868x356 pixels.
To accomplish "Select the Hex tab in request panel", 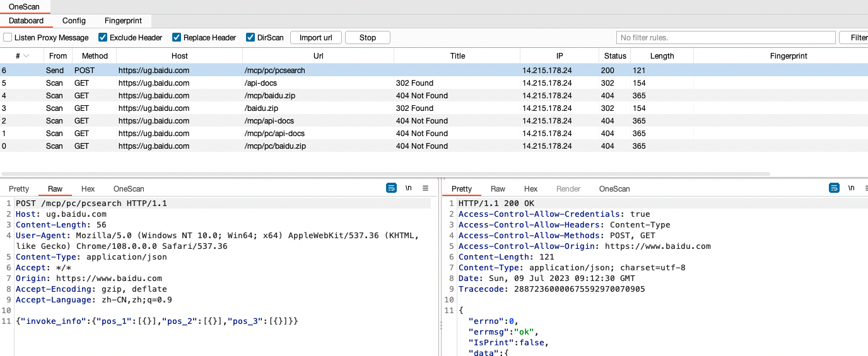I will (x=88, y=188).
